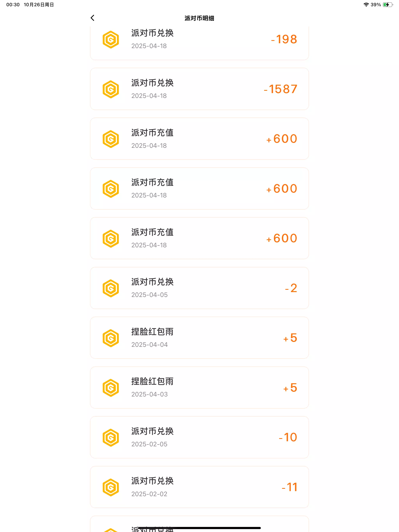Tap coin icon beside the -10 entry

(x=111, y=438)
